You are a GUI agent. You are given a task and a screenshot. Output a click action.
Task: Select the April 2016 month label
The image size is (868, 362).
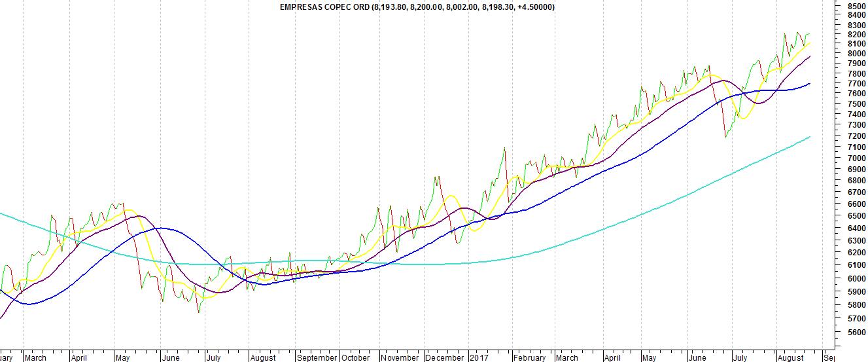[78, 358]
